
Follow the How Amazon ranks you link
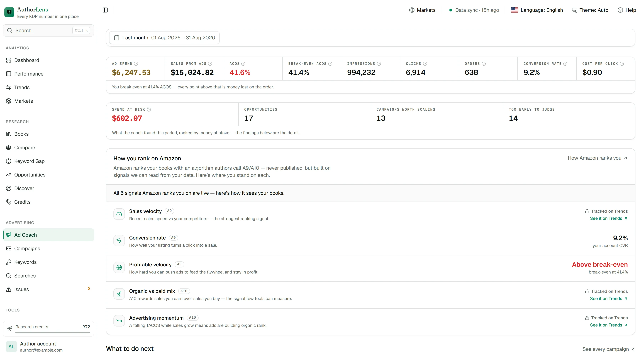click(597, 158)
